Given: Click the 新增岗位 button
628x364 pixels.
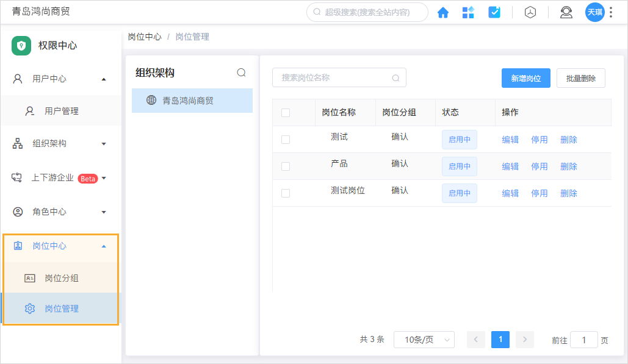Looking at the screenshot, I should pyautogui.click(x=525, y=77).
